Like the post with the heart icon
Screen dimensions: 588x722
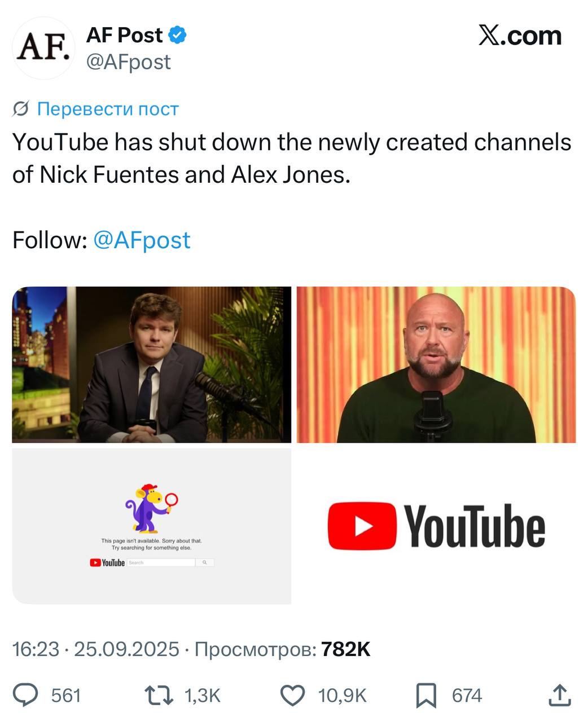point(292,695)
